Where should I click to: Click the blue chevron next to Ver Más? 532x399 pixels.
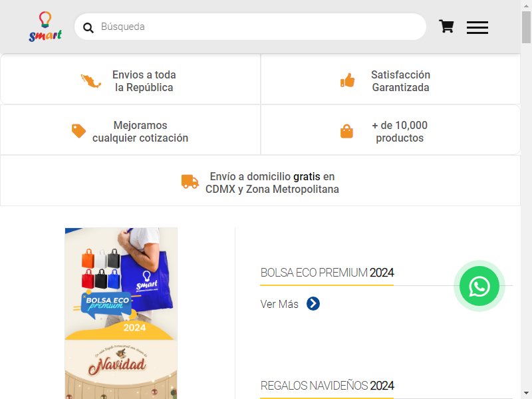click(313, 304)
